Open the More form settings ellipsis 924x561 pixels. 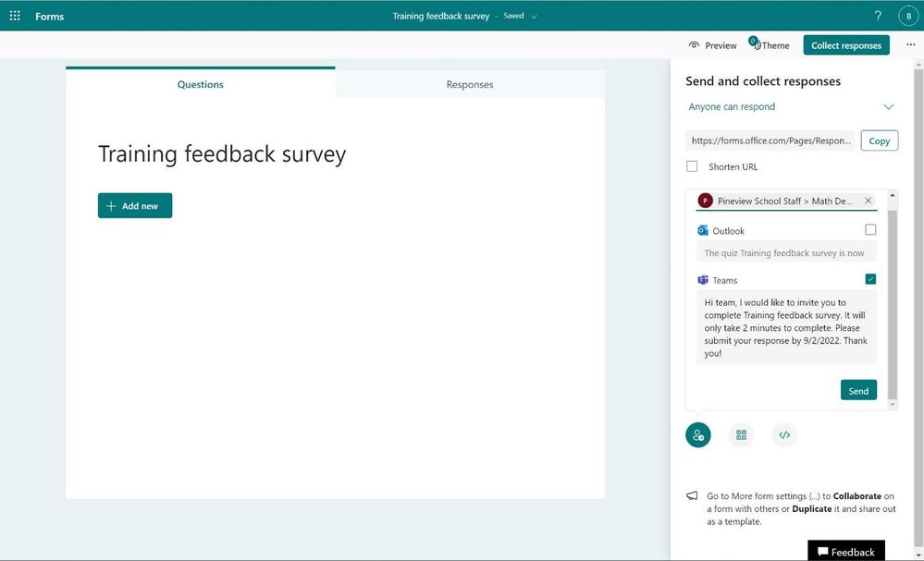coord(910,44)
